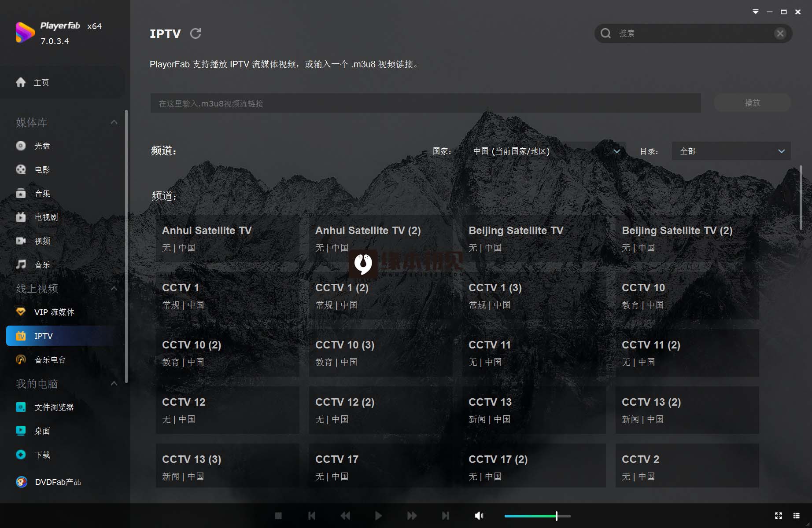Toggle fullscreen mode icon
Image resolution: width=812 pixels, height=528 pixels.
779,516
